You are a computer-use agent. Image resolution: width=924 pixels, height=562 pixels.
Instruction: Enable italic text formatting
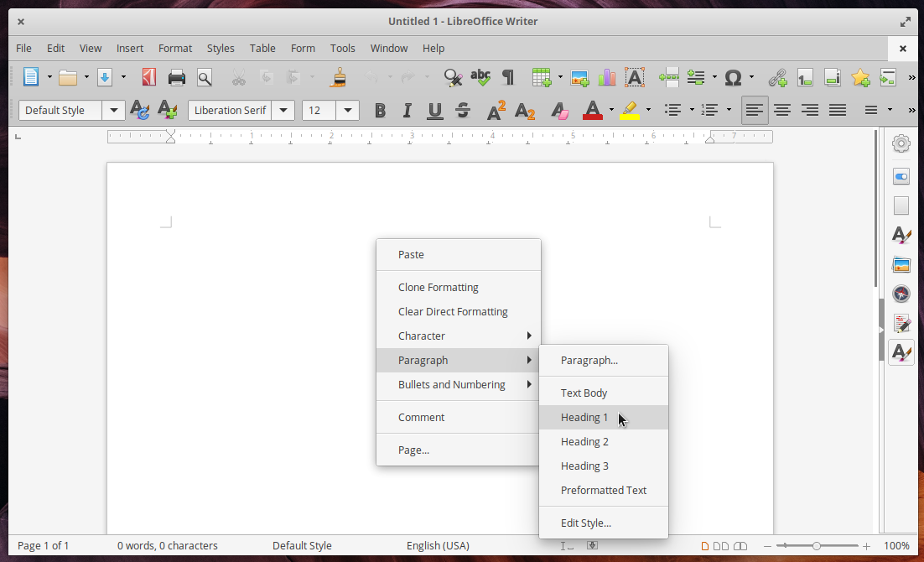point(407,110)
